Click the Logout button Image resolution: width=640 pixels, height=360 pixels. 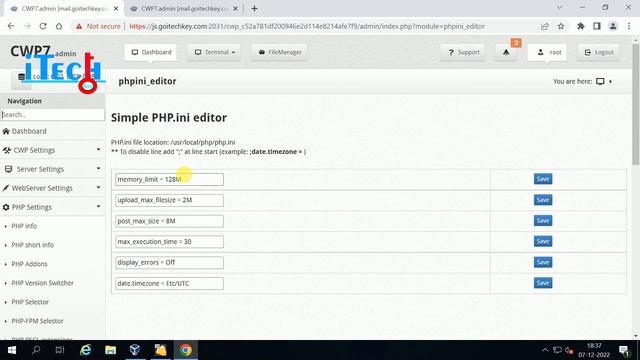point(598,52)
